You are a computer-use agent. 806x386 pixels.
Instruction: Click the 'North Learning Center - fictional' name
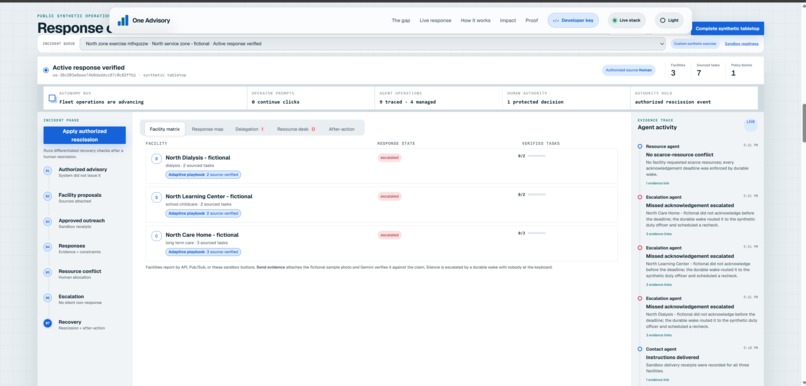(209, 196)
